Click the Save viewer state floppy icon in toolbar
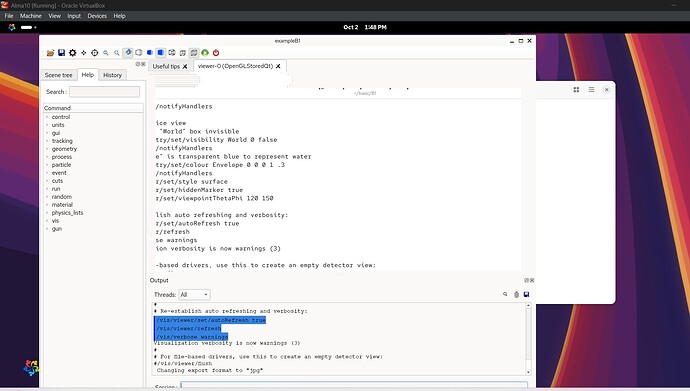 62,53
